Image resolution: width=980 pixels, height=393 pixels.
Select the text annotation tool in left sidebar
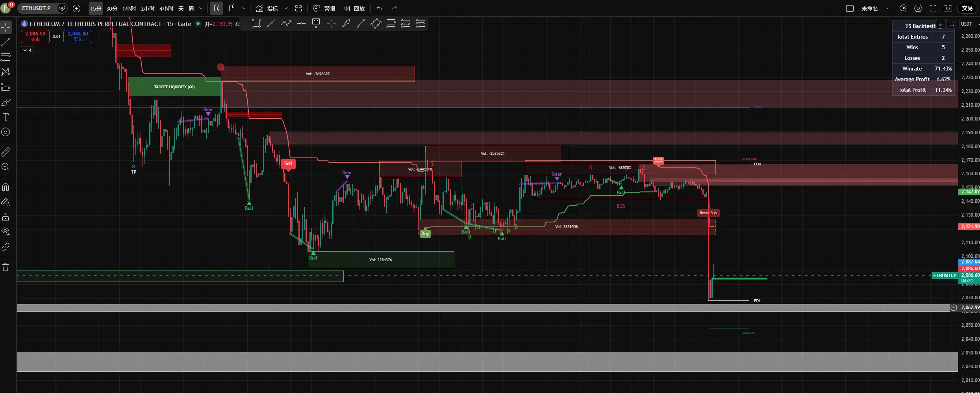6,117
